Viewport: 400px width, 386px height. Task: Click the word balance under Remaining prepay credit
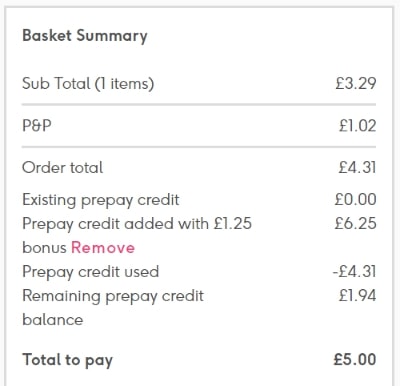click(x=53, y=320)
